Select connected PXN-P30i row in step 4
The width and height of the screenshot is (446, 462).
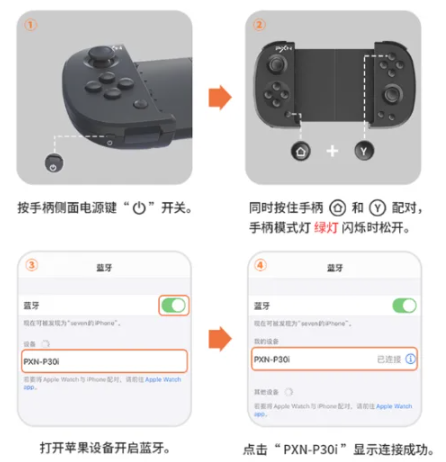click(334, 359)
